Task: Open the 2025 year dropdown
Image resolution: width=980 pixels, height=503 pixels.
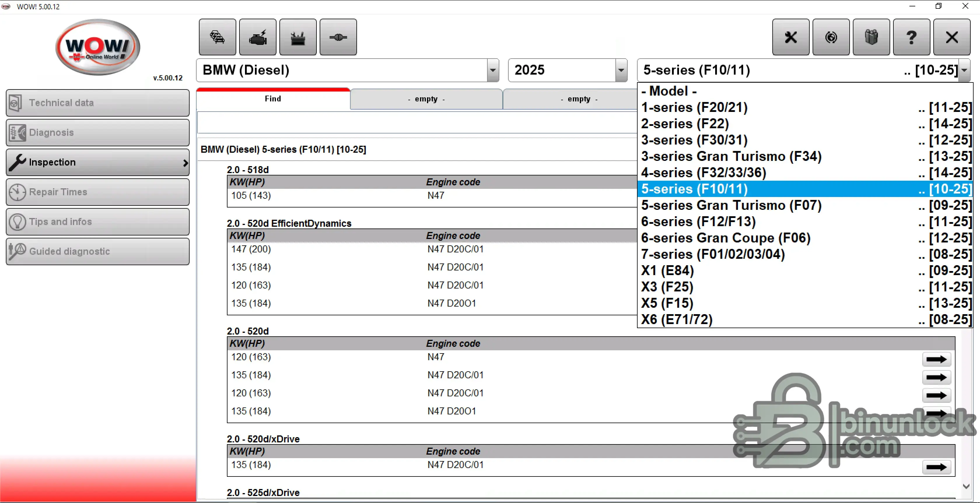Action: pyautogui.click(x=621, y=70)
